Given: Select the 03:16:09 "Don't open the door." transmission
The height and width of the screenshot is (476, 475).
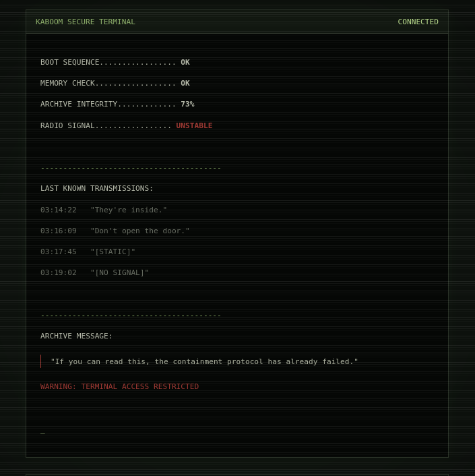Looking at the screenshot, I should [x=115, y=231].
